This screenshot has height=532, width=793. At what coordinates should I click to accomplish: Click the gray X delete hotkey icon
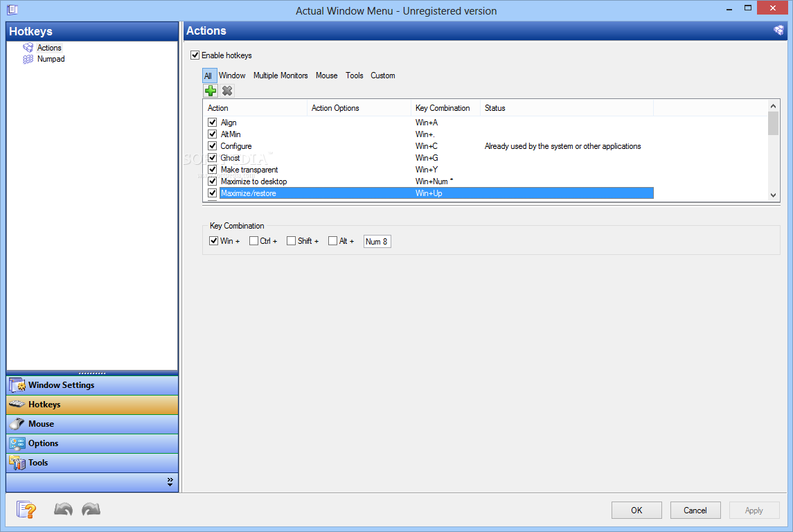(x=227, y=91)
